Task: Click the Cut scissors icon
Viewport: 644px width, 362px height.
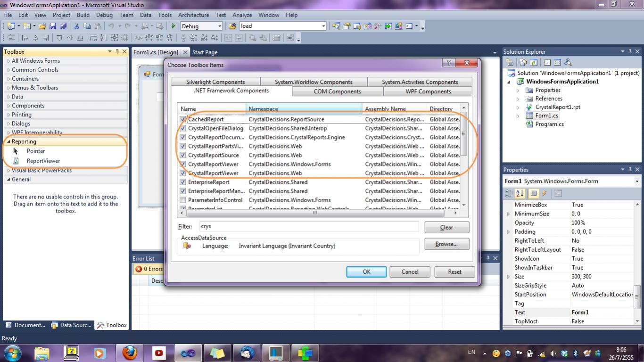Action: (76, 26)
